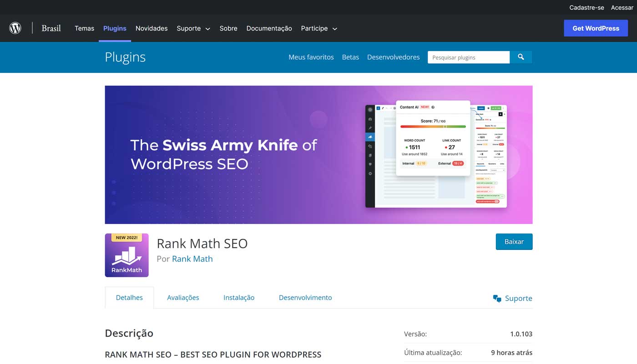637x364 pixels.
Task: Click the Pesquisar plugins search field
Action: pos(468,57)
